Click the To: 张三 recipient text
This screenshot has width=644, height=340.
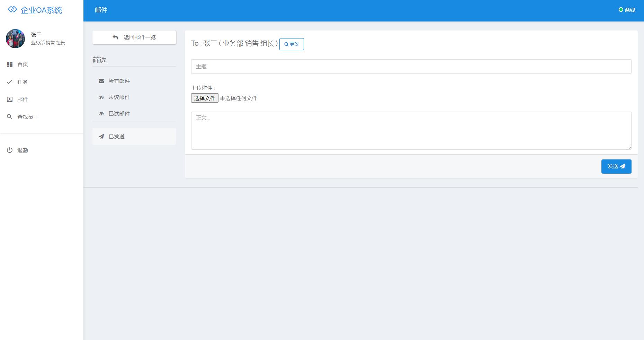click(234, 43)
